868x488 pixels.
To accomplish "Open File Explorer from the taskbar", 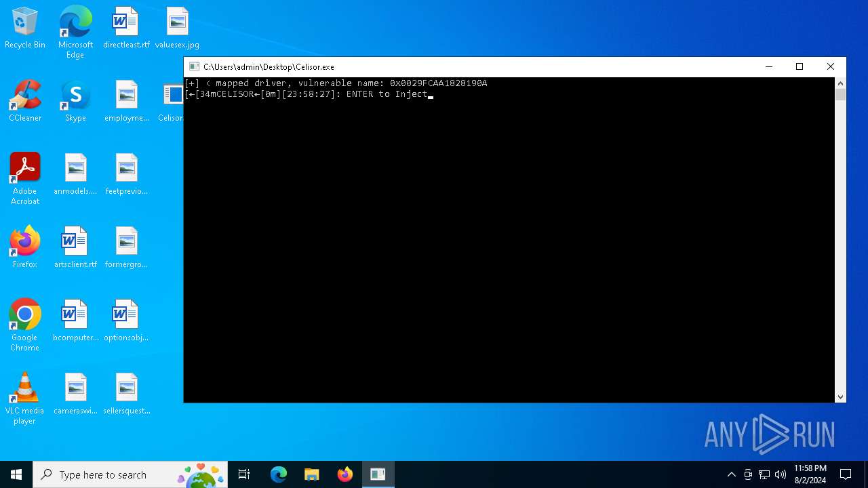I will (x=312, y=474).
